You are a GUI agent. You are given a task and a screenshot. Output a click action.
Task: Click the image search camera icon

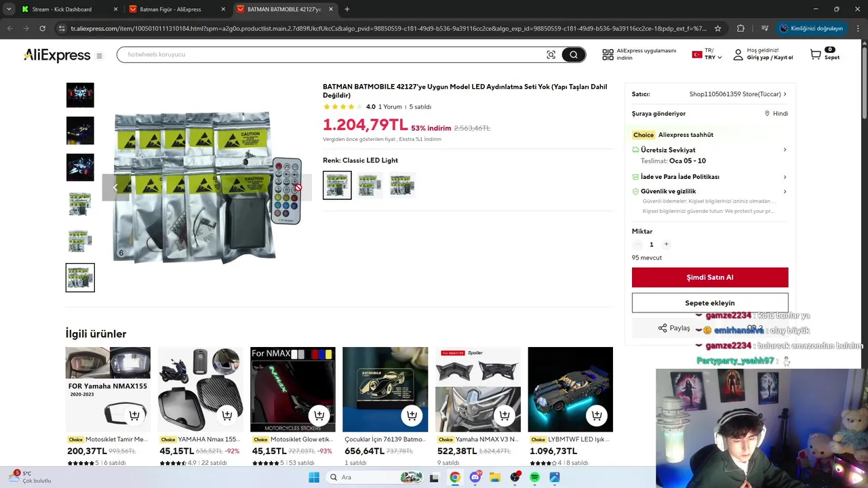[x=551, y=55]
